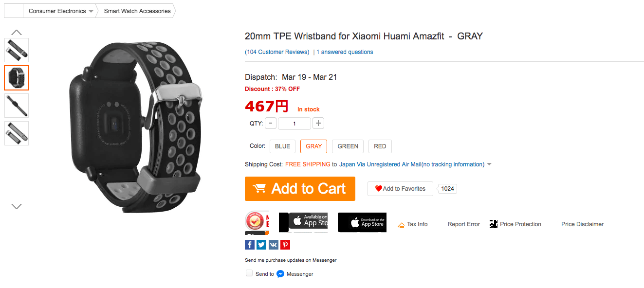Increase quantity with plus button
The image size is (644, 288).
(x=318, y=123)
